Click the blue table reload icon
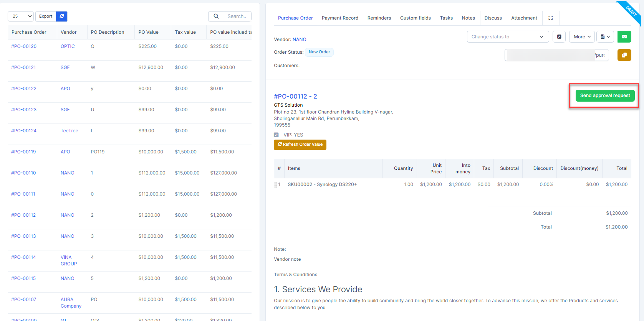 (61, 16)
